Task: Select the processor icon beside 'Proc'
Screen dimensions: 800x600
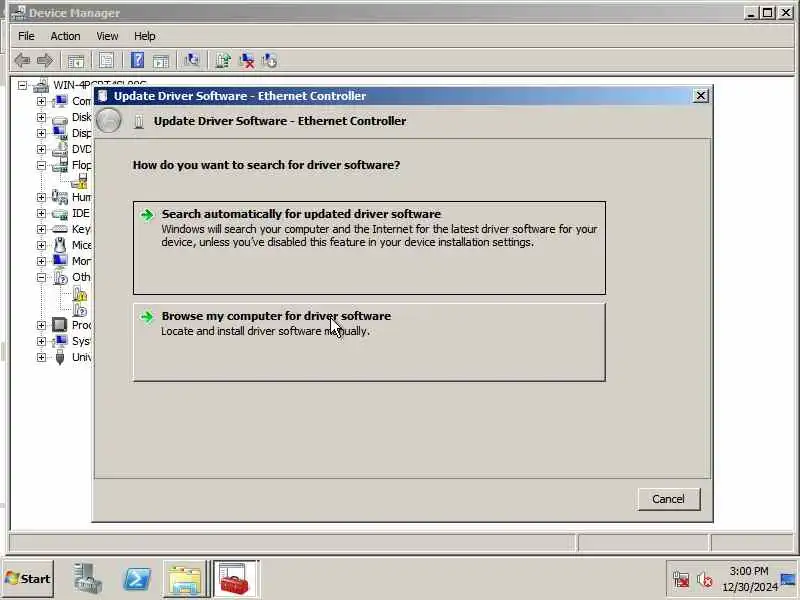Action: click(60, 325)
